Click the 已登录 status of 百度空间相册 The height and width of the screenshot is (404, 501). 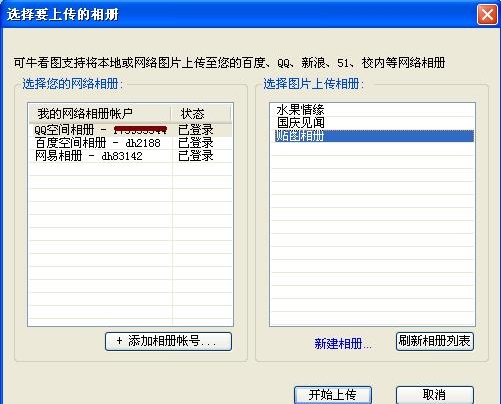coord(196,143)
